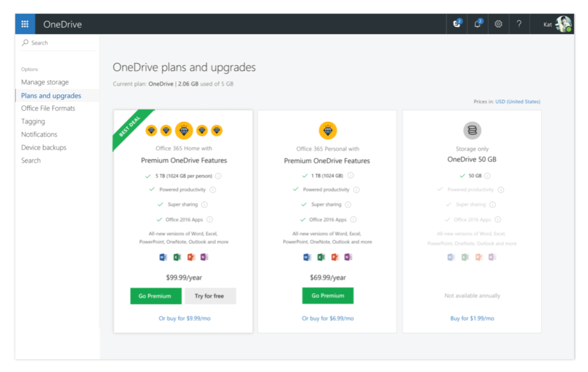588x372 pixels.
Task: Click Buy for $1.99/mo link
Action: pos(472,318)
